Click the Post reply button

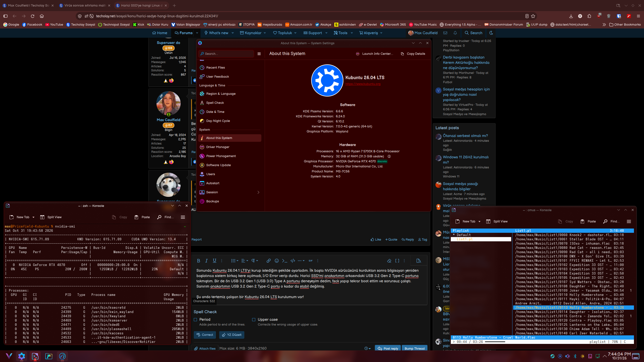pyautogui.click(x=388, y=348)
